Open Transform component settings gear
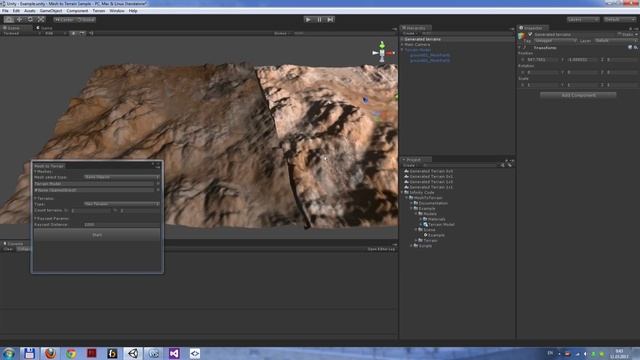640x360 pixels. pyautogui.click(x=636, y=47)
